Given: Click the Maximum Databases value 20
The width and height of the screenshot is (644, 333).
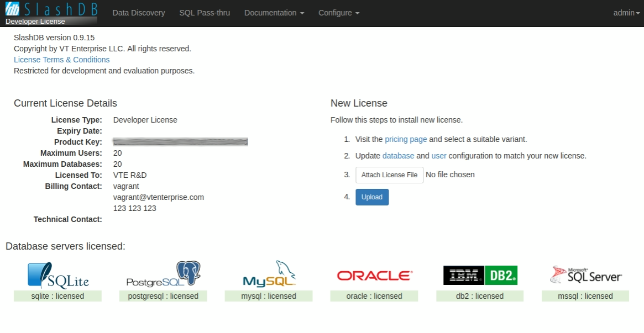Looking at the screenshot, I should tap(117, 164).
